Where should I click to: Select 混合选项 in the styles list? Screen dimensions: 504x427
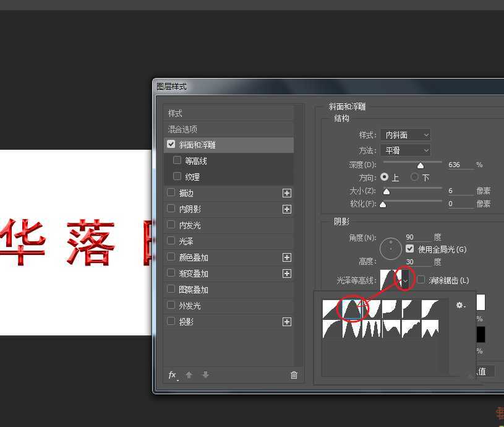click(x=182, y=129)
